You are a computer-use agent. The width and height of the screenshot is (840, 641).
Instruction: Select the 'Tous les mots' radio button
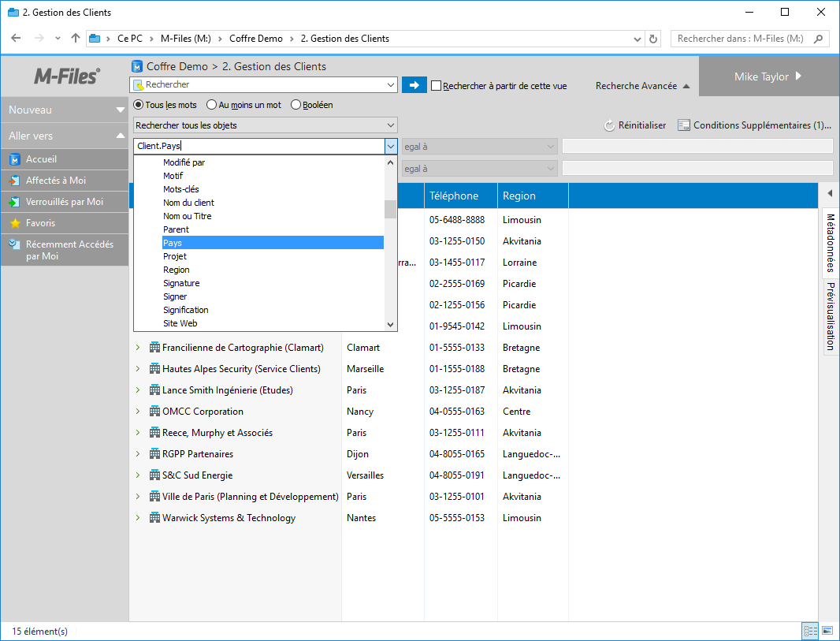[139, 105]
